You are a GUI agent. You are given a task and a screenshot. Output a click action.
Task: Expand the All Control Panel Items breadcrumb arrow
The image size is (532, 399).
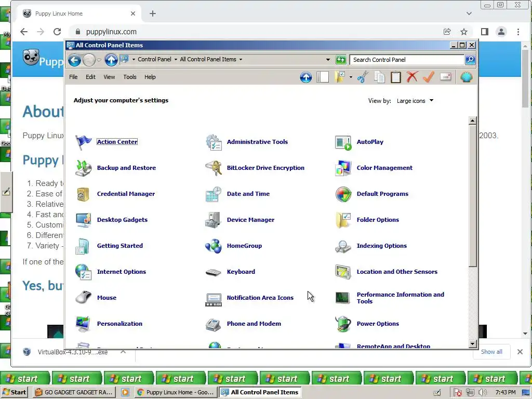pos(241,59)
